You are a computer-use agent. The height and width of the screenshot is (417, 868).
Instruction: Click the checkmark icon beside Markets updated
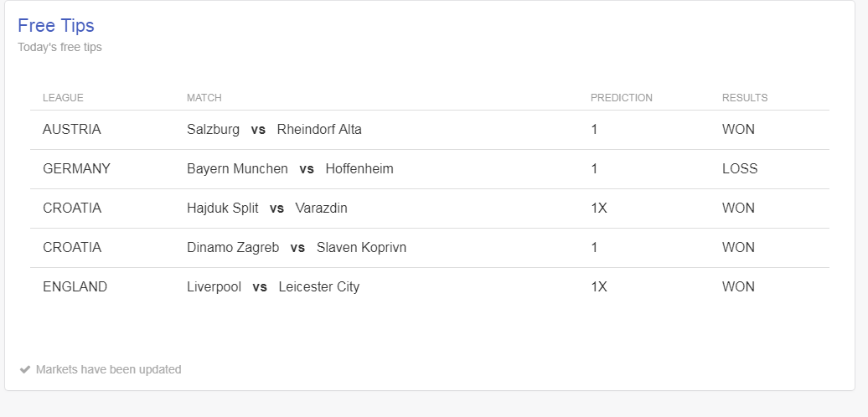coord(24,369)
